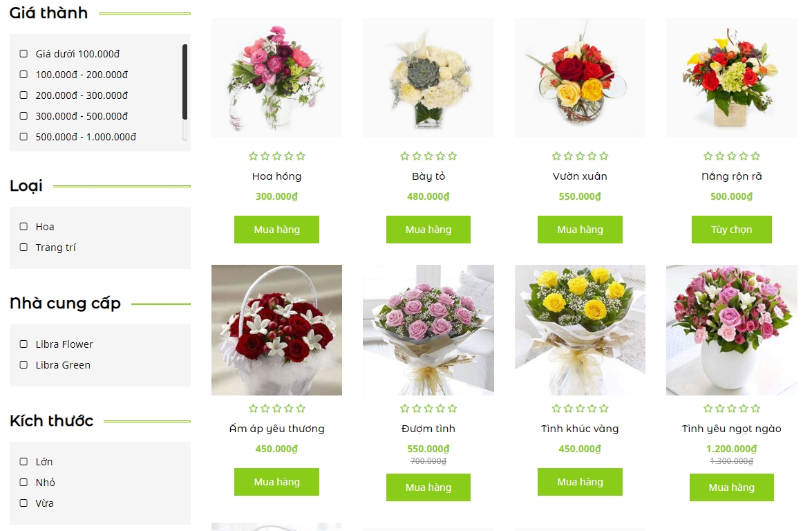
Task: Click fifth rating star under Bày tỏ
Action: pyautogui.click(x=453, y=156)
